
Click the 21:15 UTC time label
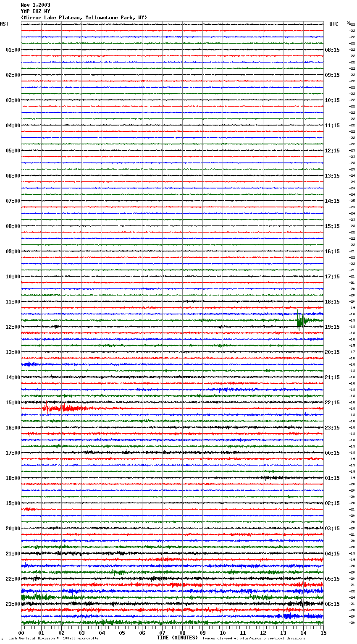(332, 377)
